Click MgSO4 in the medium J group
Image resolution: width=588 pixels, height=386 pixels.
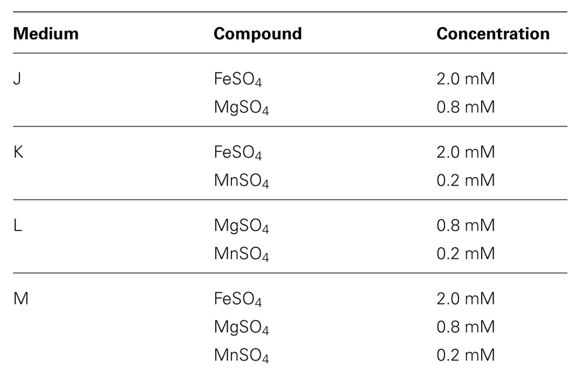coord(241,108)
